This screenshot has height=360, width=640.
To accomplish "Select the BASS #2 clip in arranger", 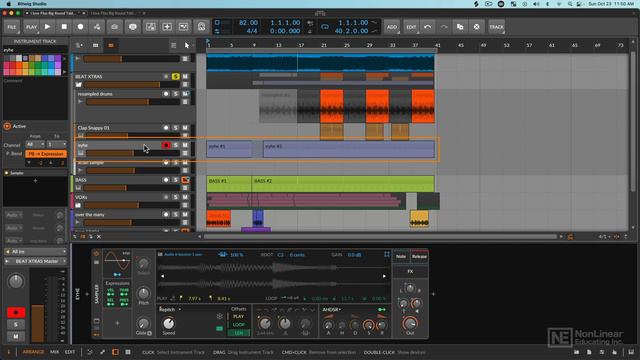I will 343,184.
